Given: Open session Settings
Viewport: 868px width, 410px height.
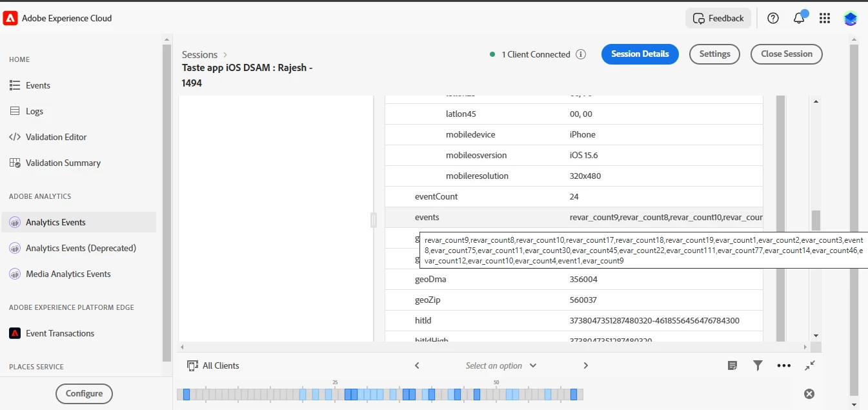Looking at the screenshot, I should 714,54.
